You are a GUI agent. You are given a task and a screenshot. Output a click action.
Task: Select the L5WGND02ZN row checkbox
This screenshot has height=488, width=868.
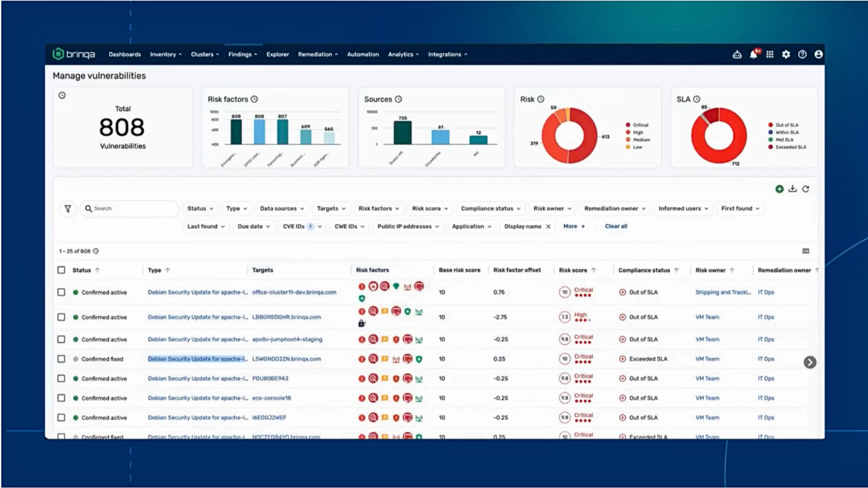pyautogui.click(x=61, y=359)
